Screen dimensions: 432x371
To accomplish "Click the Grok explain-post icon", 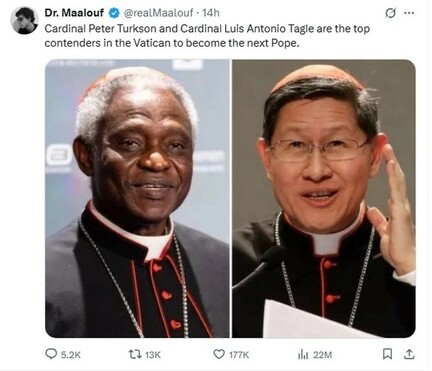I will (x=390, y=13).
